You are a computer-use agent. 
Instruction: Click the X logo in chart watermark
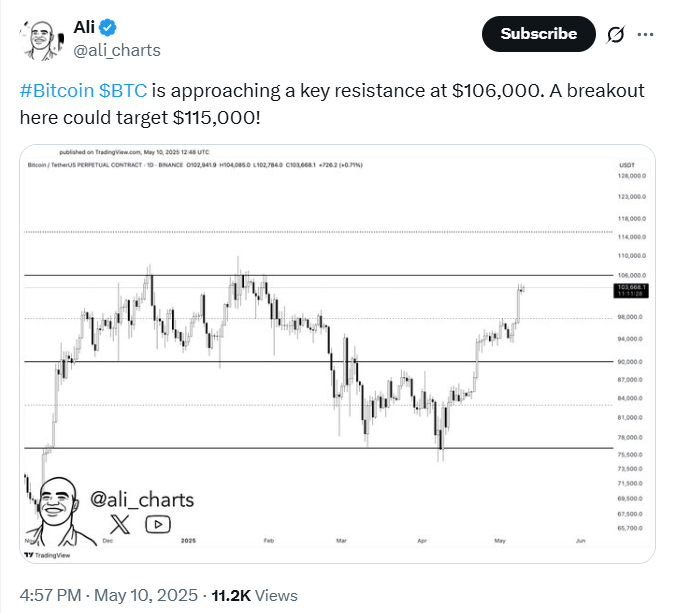(x=120, y=524)
